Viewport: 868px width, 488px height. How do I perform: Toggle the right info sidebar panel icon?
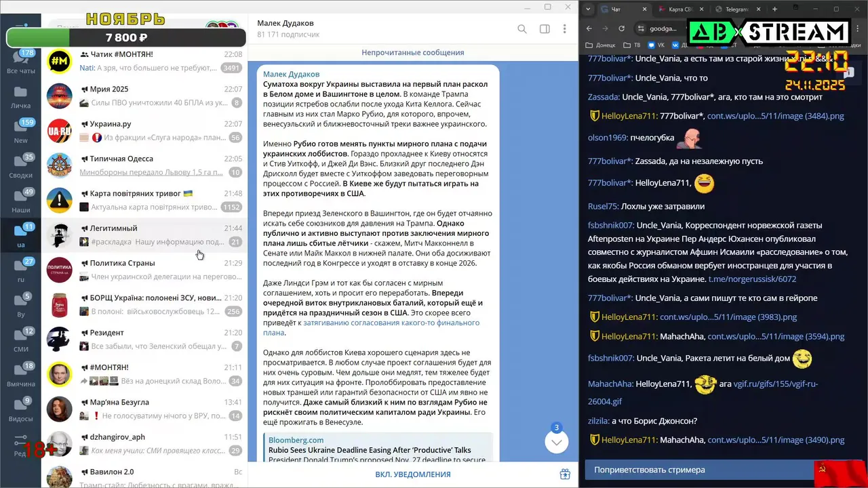click(545, 29)
